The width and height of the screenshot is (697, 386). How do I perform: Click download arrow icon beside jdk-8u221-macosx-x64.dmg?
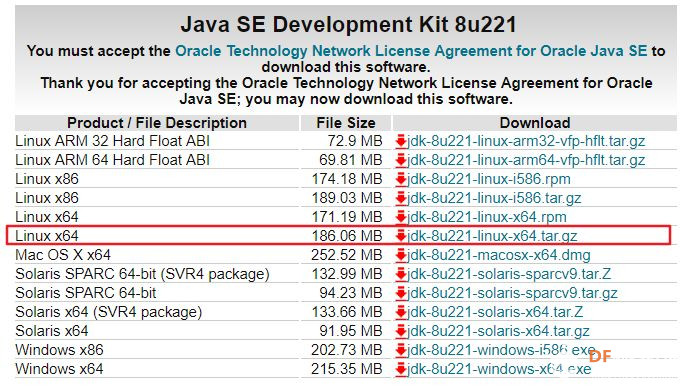click(401, 255)
